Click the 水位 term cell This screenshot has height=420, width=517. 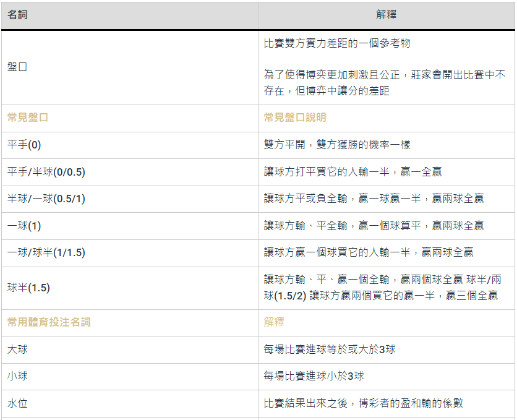tap(17, 403)
